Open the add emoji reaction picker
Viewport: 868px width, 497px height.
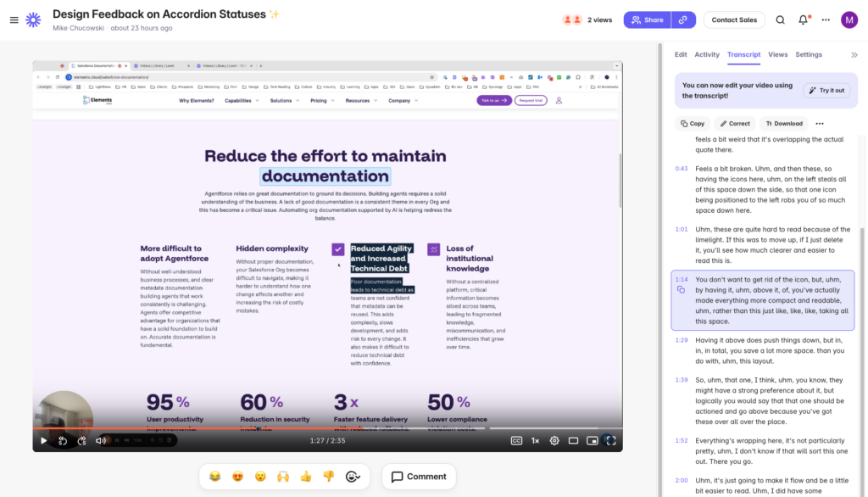[353, 477]
